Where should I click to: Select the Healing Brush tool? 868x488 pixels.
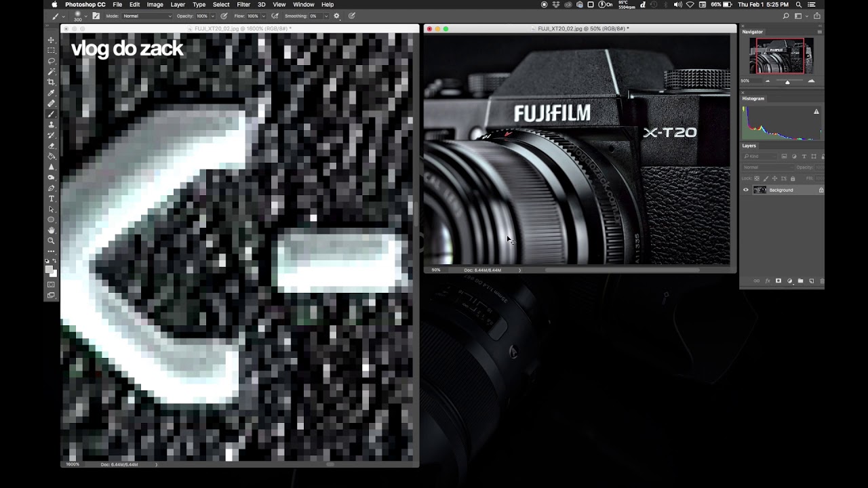pyautogui.click(x=51, y=104)
